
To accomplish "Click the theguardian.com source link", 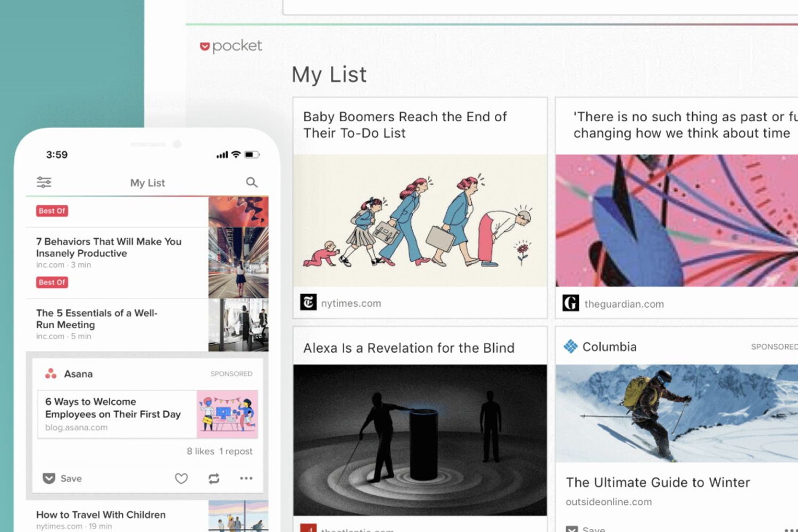I will point(624,304).
